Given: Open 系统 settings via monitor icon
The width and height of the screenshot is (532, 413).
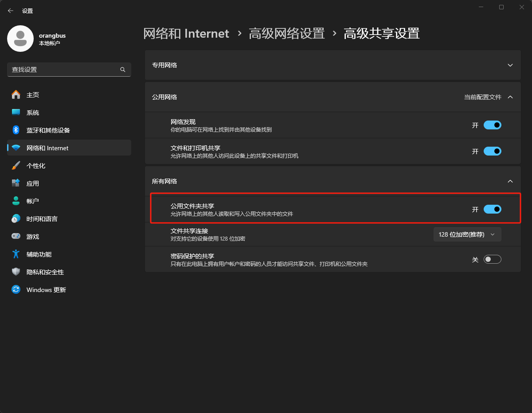Looking at the screenshot, I should pyautogui.click(x=16, y=113).
